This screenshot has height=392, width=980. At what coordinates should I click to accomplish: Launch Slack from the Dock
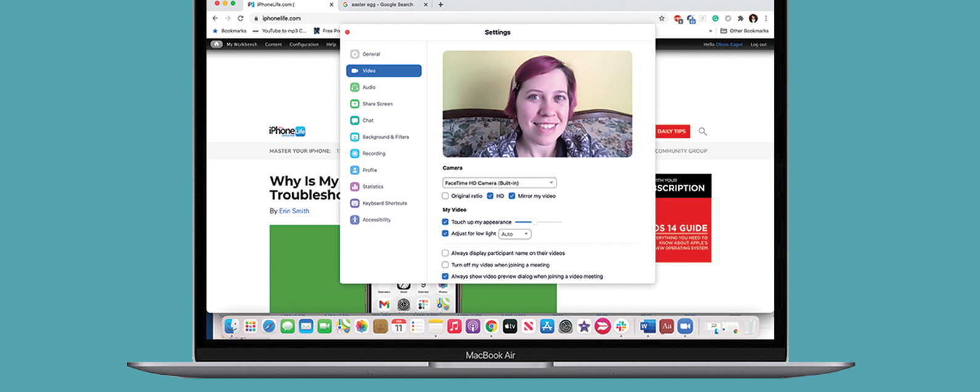(x=621, y=327)
